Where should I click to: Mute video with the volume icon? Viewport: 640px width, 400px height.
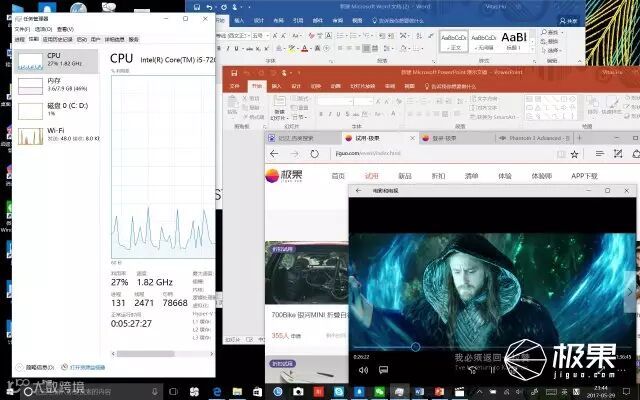363,370
